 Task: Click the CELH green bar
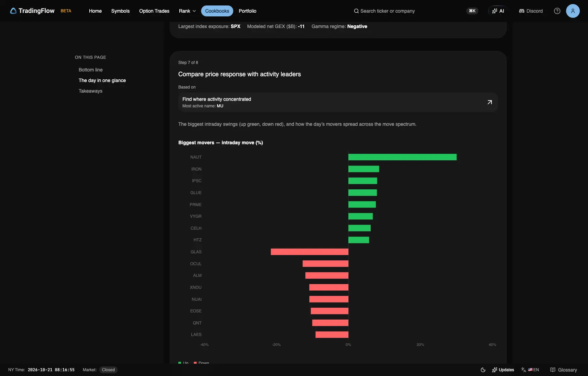tap(359, 228)
